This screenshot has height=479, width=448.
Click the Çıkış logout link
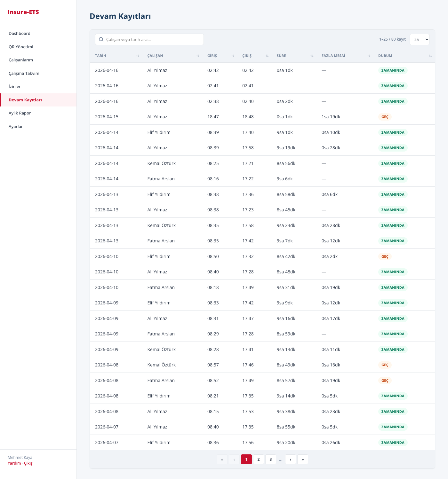click(x=28, y=463)
